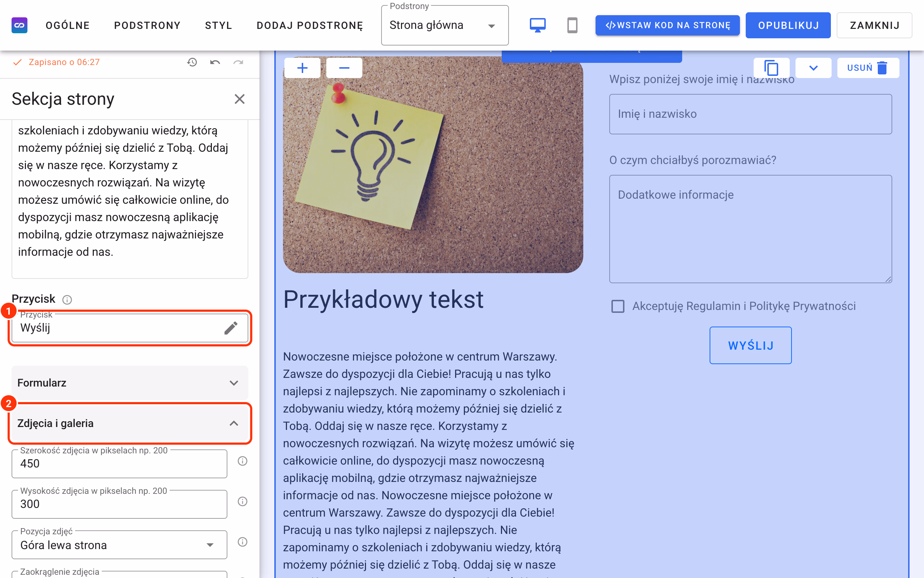Click the image height field 300
Screen dimensions: 924x578
click(119, 504)
